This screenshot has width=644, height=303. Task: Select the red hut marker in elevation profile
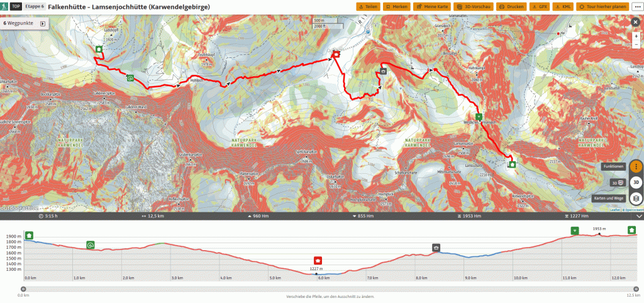[318, 261]
